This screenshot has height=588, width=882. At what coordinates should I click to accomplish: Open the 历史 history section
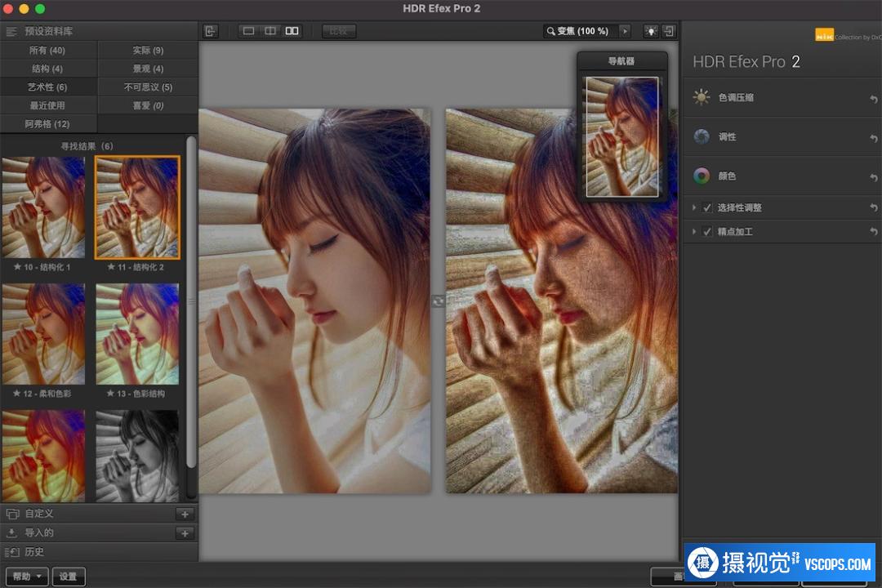click(x=99, y=551)
